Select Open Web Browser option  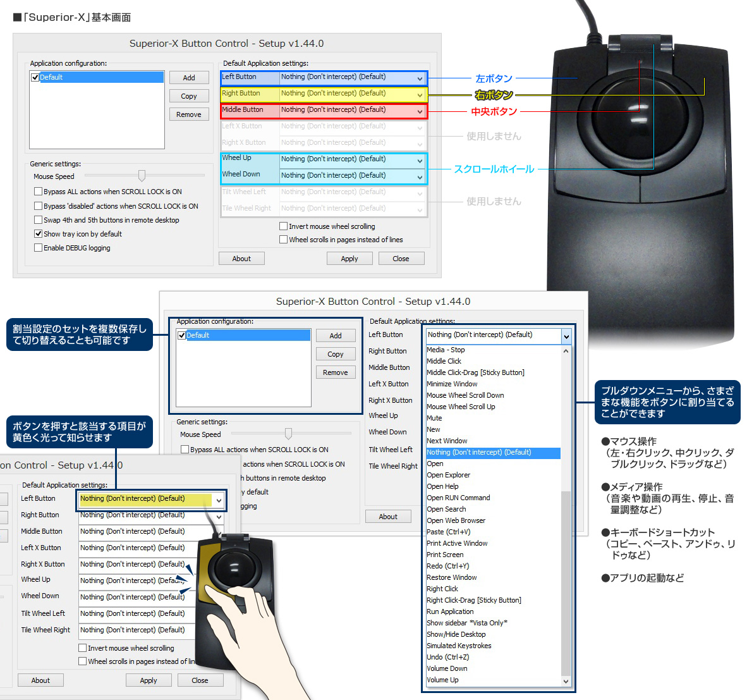click(x=493, y=521)
